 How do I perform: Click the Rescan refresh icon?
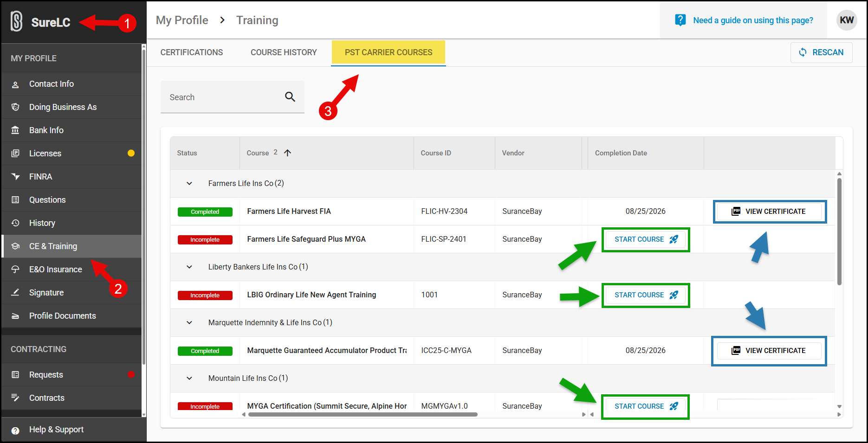(803, 52)
